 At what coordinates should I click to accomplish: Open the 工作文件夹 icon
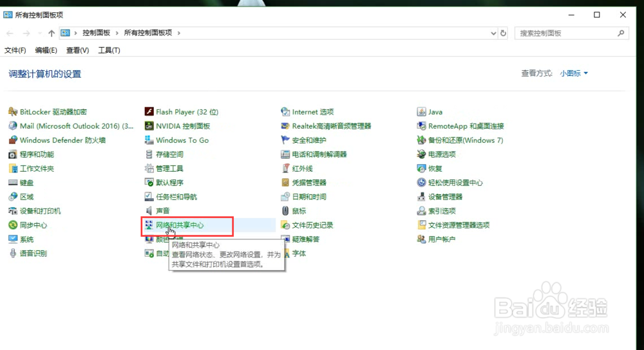pos(13,168)
